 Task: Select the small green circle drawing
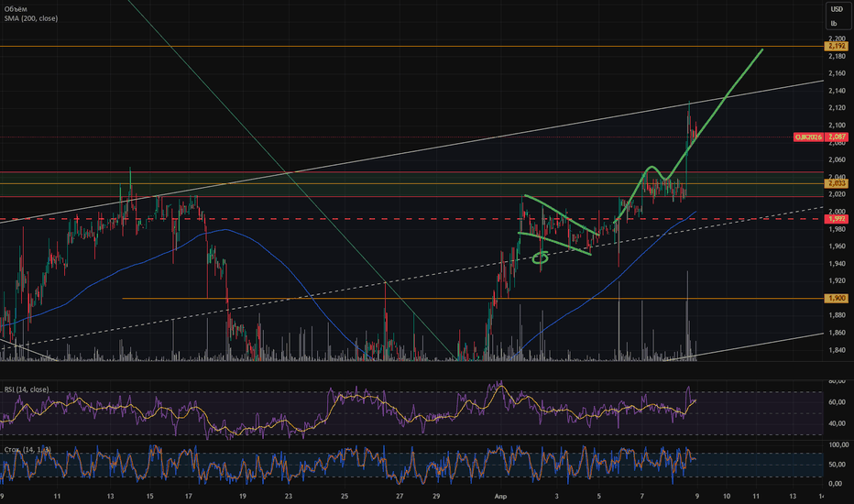click(541, 257)
